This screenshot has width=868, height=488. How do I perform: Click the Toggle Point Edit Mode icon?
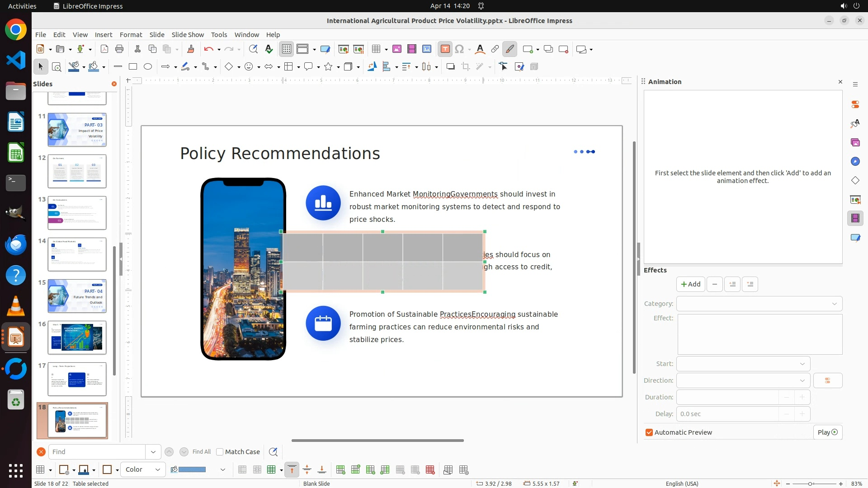[504, 67]
